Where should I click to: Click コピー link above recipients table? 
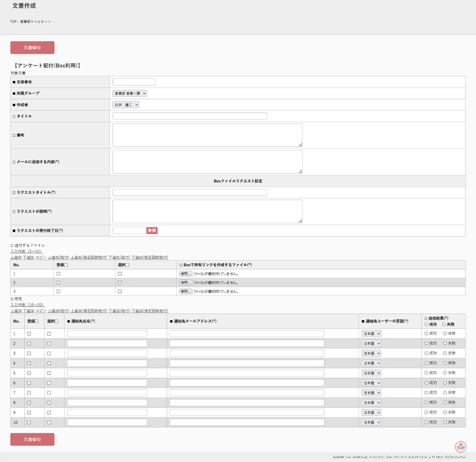click(41, 311)
